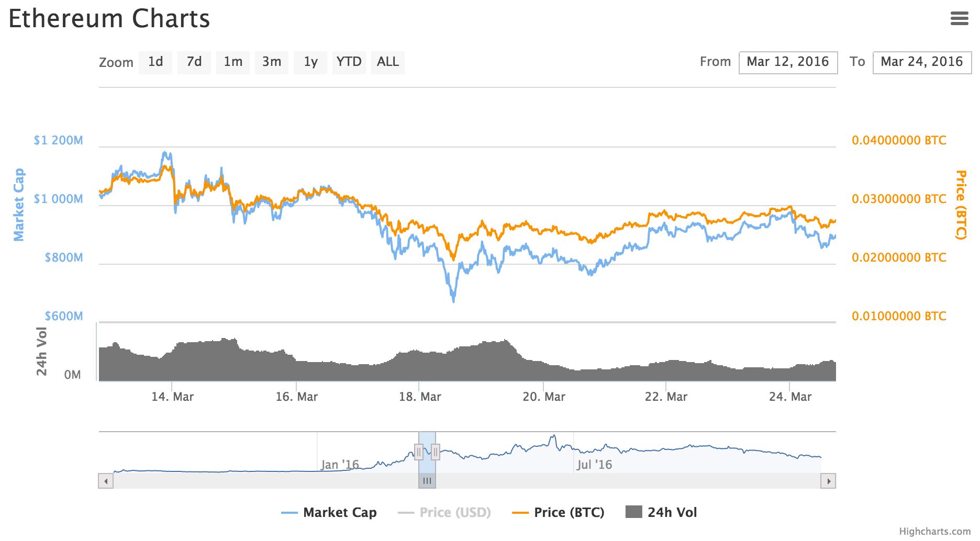Click the gripper on the navigator scrollbar thumb
This screenshot has width=980, height=541.
point(427,480)
